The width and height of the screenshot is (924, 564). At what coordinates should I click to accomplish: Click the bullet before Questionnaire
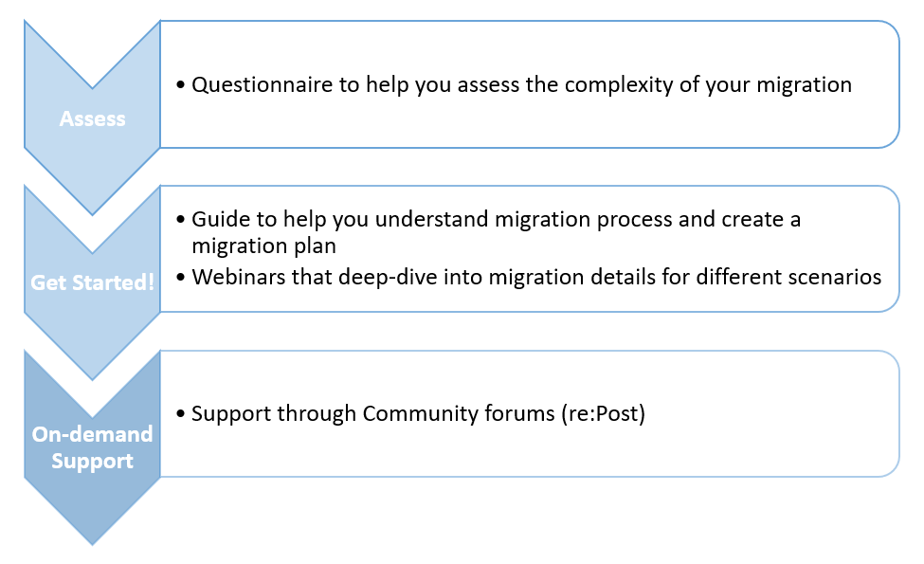(x=181, y=85)
